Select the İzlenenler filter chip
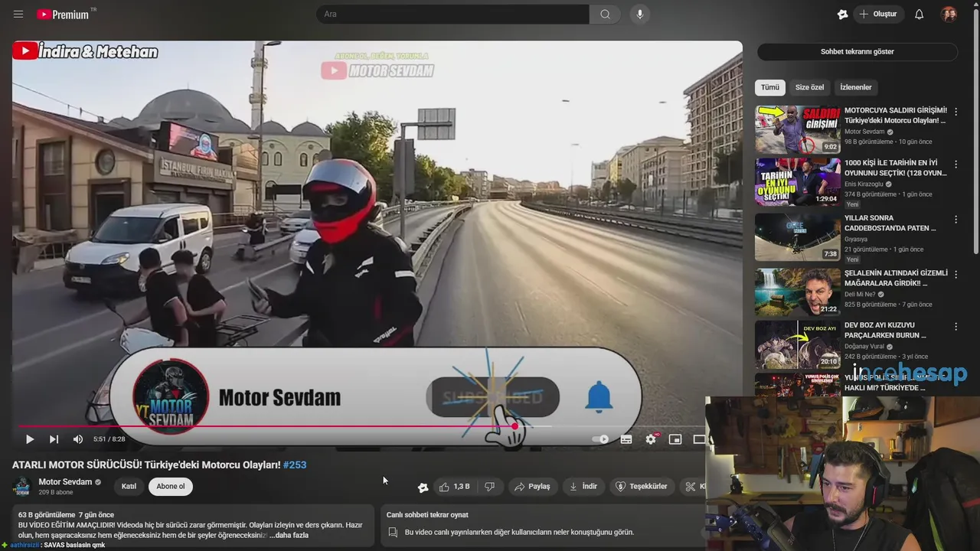The width and height of the screenshot is (980, 551). (855, 87)
